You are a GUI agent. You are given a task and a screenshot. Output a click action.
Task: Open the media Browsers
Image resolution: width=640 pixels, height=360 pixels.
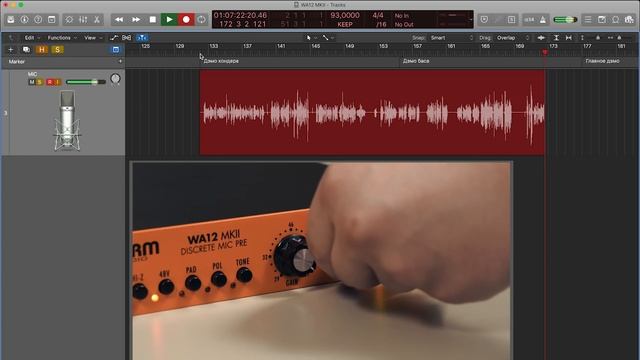point(629,20)
